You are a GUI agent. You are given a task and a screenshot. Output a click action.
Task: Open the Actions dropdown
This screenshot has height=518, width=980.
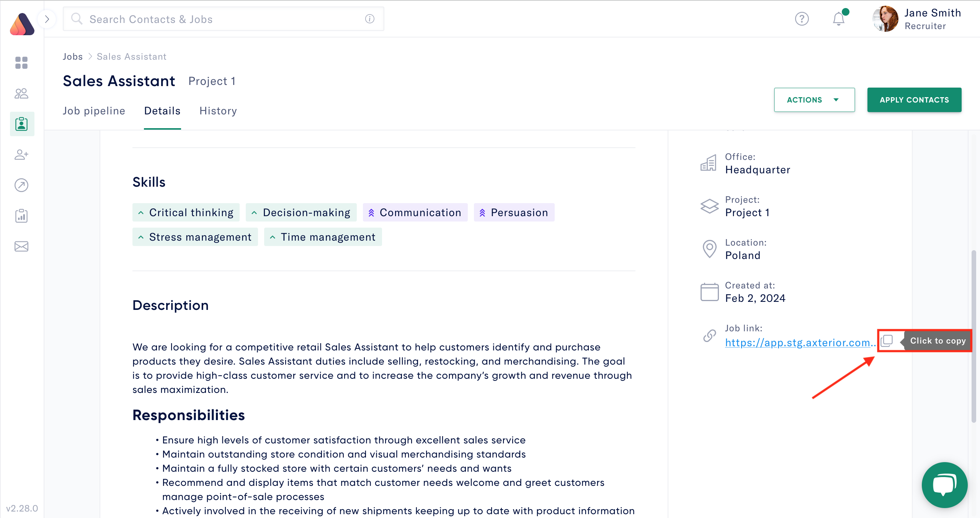click(x=814, y=100)
